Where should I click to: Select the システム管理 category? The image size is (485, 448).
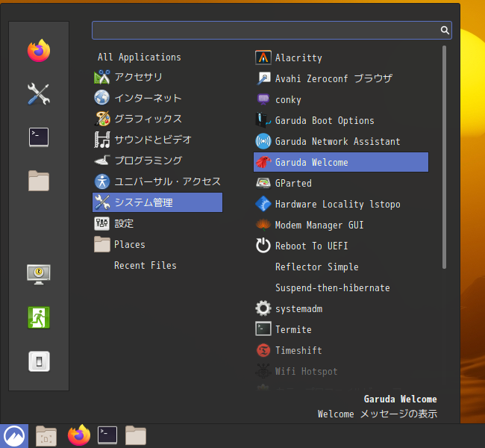point(157,202)
